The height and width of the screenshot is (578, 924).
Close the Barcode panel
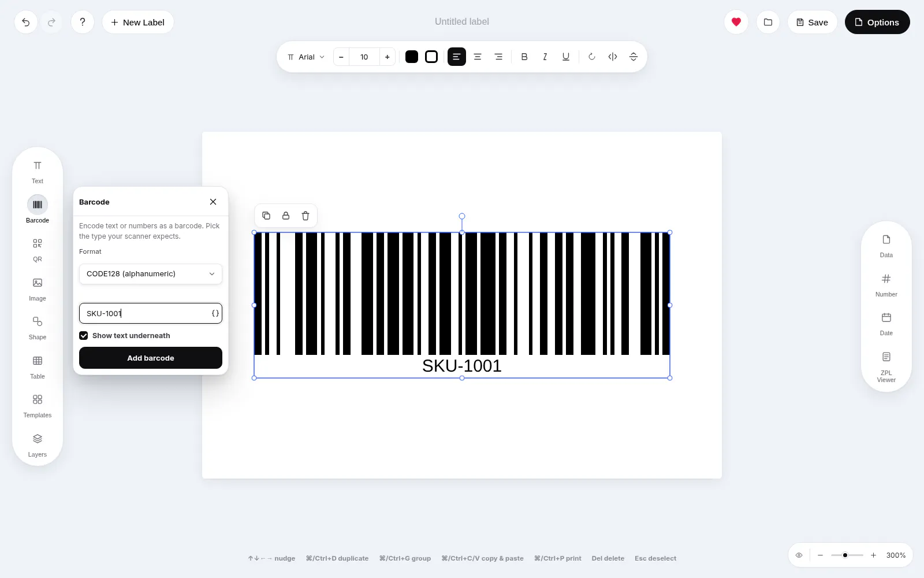[213, 202]
